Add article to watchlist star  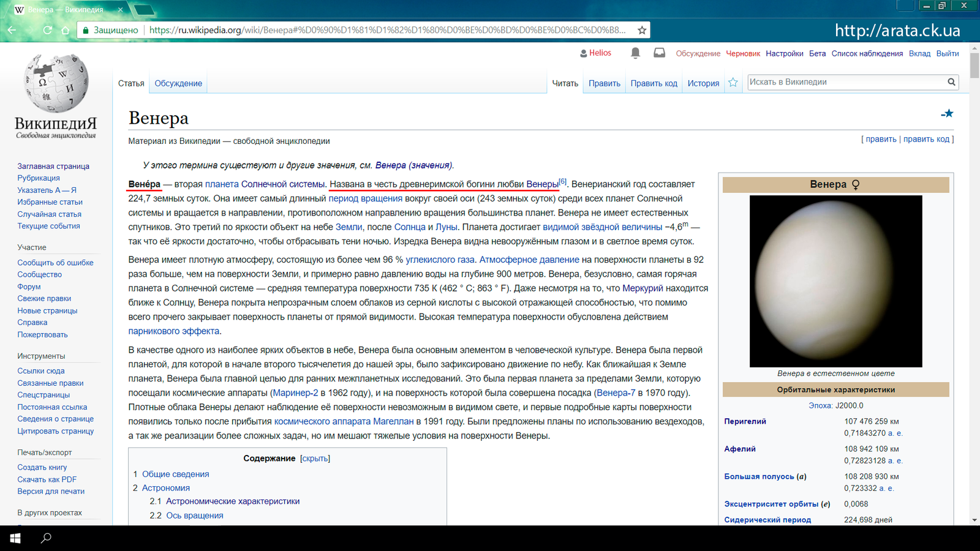pos(733,83)
